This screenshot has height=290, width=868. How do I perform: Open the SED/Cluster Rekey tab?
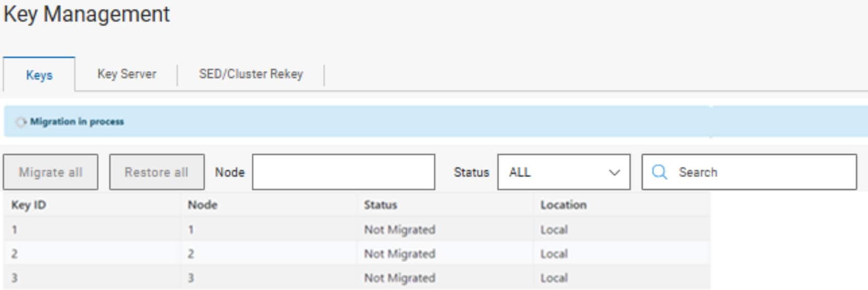(251, 74)
